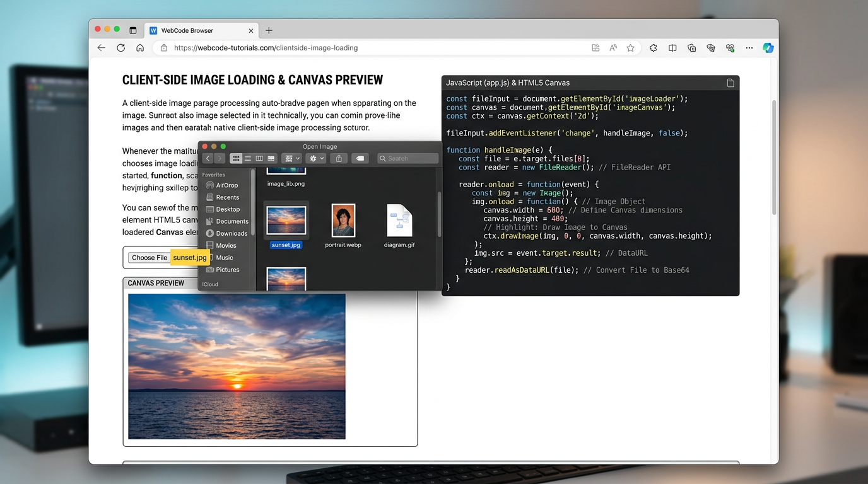Screen dimensions: 868x484
Task: Click the Tags icon in the dialog toolbar
Action: click(360, 159)
